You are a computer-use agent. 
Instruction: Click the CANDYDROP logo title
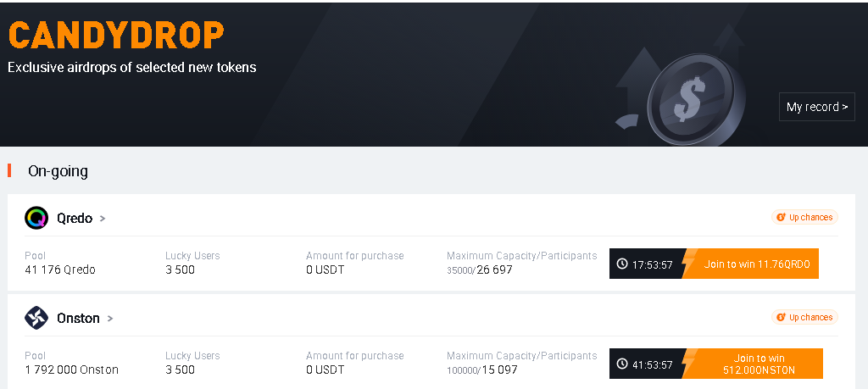[x=116, y=36]
